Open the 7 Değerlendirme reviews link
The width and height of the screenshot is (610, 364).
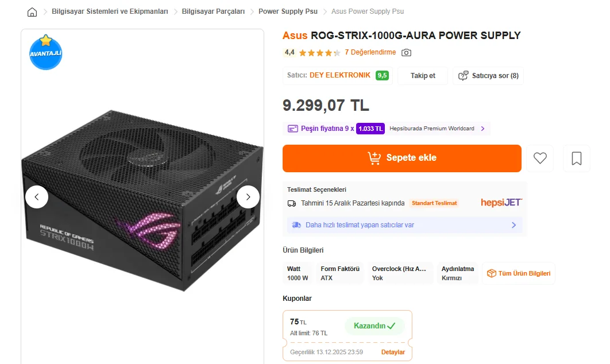(370, 52)
